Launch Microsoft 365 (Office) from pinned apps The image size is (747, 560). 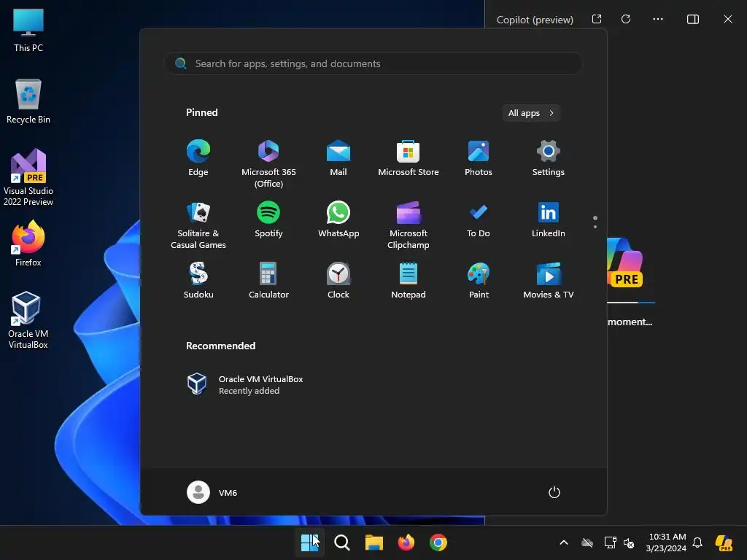(268, 163)
